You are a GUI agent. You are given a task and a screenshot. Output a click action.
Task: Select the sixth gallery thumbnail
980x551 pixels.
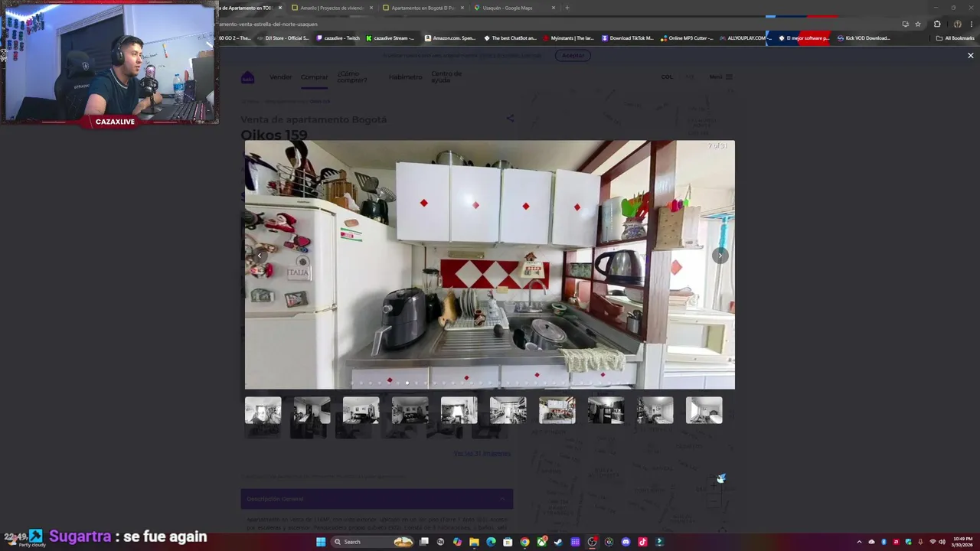(x=508, y=410)
